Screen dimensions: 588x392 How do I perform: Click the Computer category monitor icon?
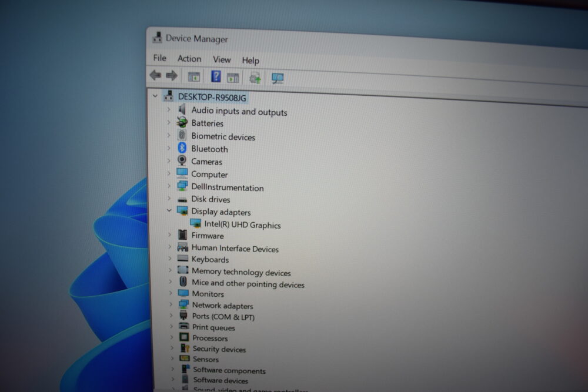182,173
